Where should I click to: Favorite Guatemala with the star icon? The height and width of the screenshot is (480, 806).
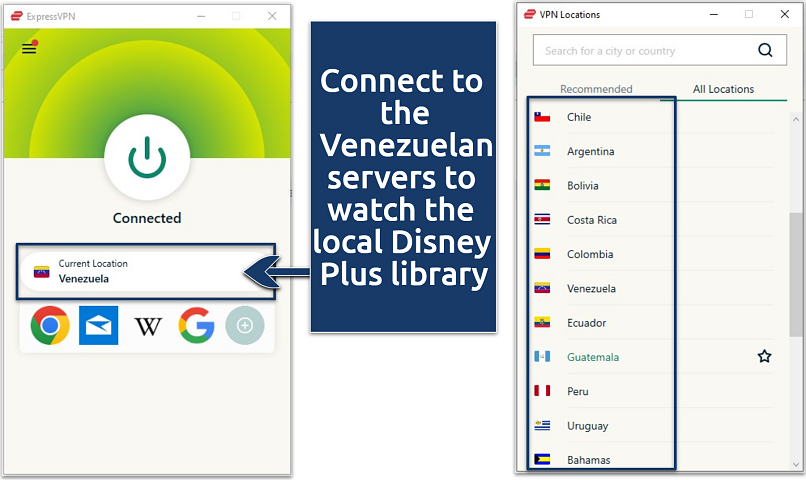tap(764, 356)
